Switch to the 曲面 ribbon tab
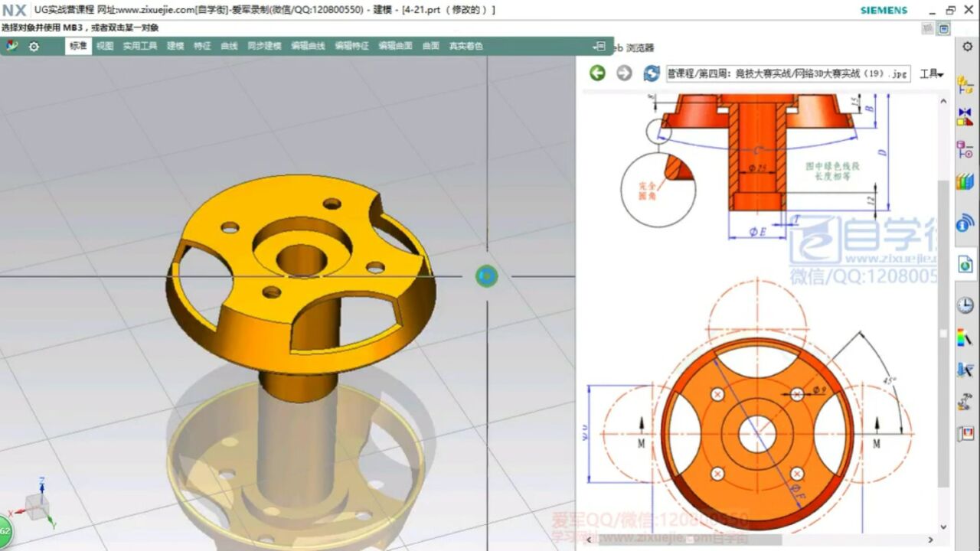Image resolution: width=980 pixels, height=551 pixels. 431,45
